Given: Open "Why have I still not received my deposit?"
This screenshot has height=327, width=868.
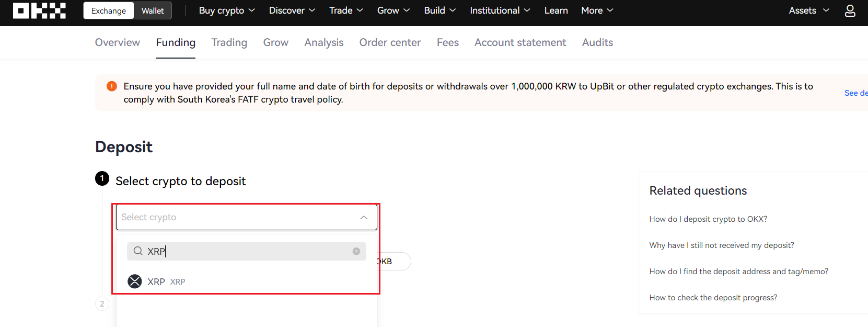Looking at the screenshot, I should [x=722, y=245].
